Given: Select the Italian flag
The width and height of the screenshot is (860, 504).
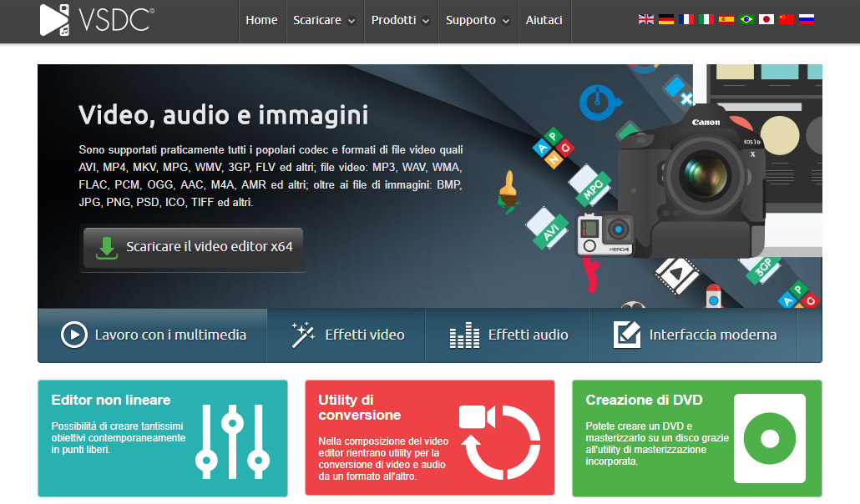Looking at the screenshot, I should 706,19.
